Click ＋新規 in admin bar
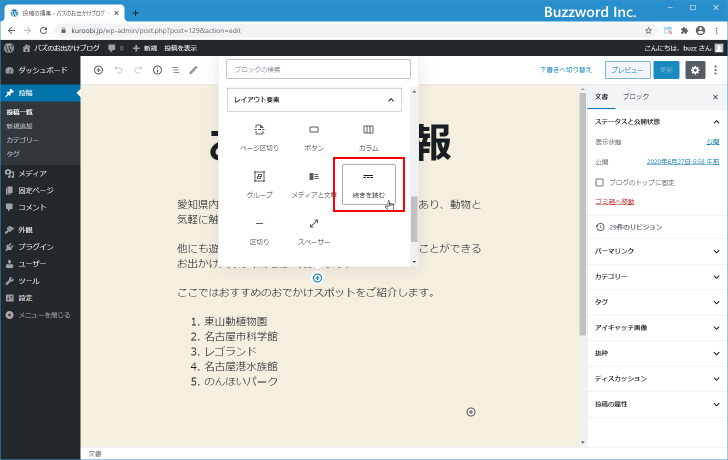 click(145, 48)
